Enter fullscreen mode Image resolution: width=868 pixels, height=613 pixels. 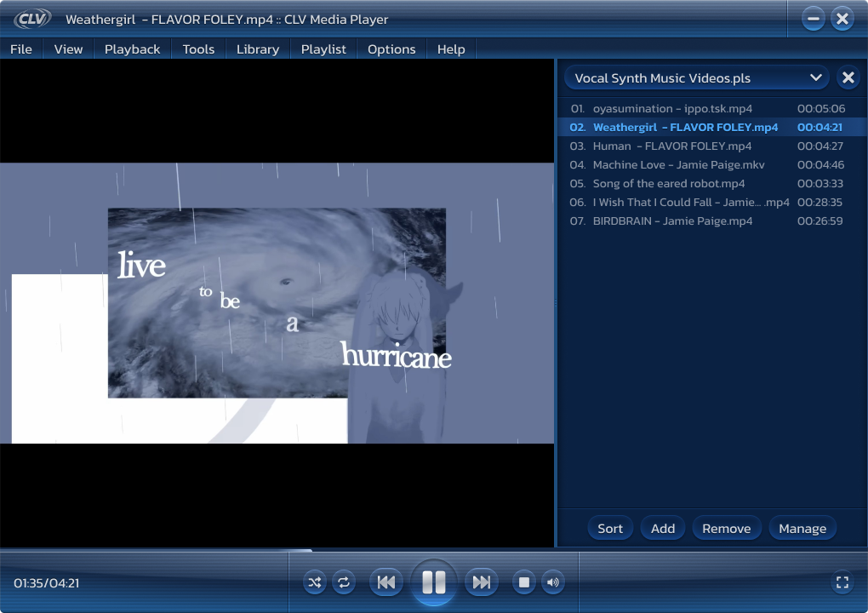[x=842, y=582]
